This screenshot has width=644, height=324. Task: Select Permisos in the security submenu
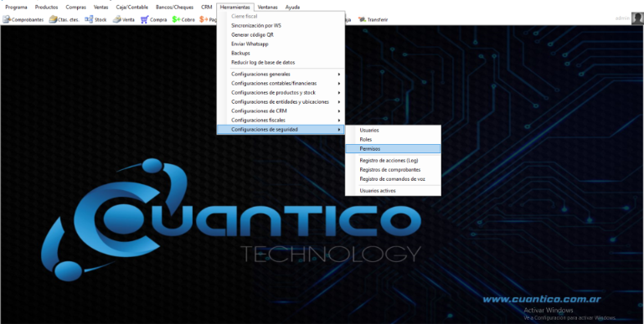coord(393,149)
